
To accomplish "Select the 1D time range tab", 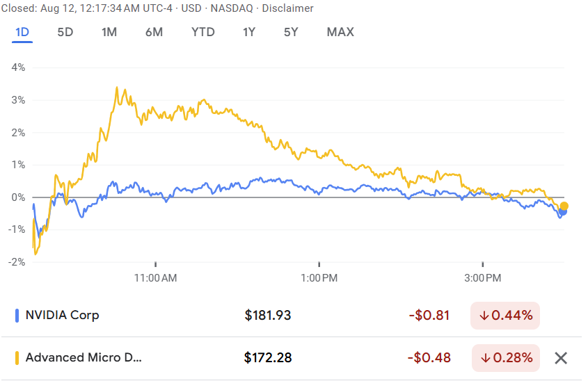I will (x=22, y=32).
